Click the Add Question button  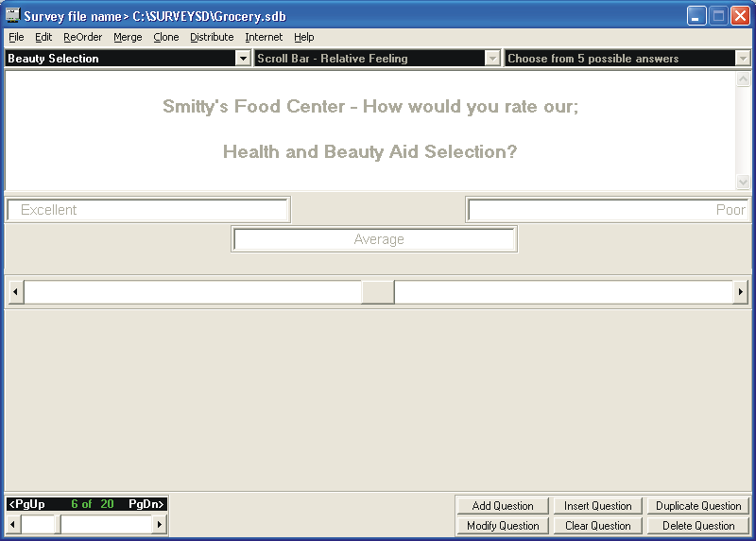[503, 506]
